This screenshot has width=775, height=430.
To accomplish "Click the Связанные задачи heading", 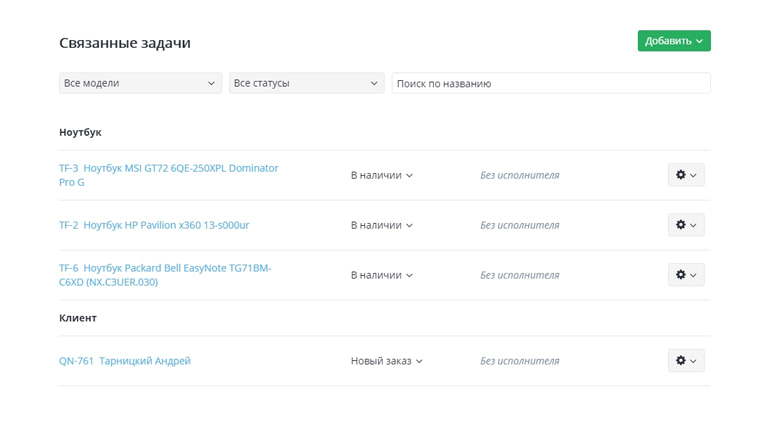I will point(125,43).
